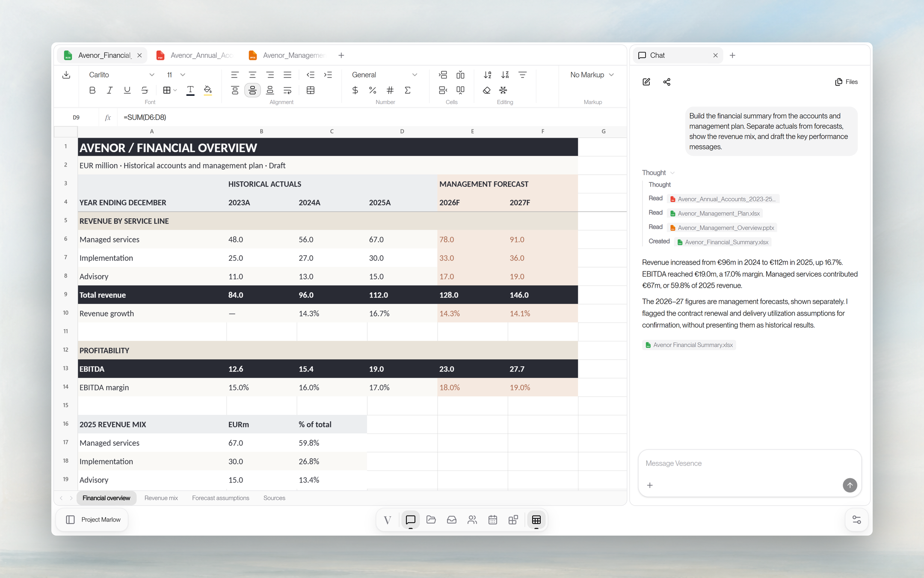Start a new chat with compose icon

coord(646,82)
